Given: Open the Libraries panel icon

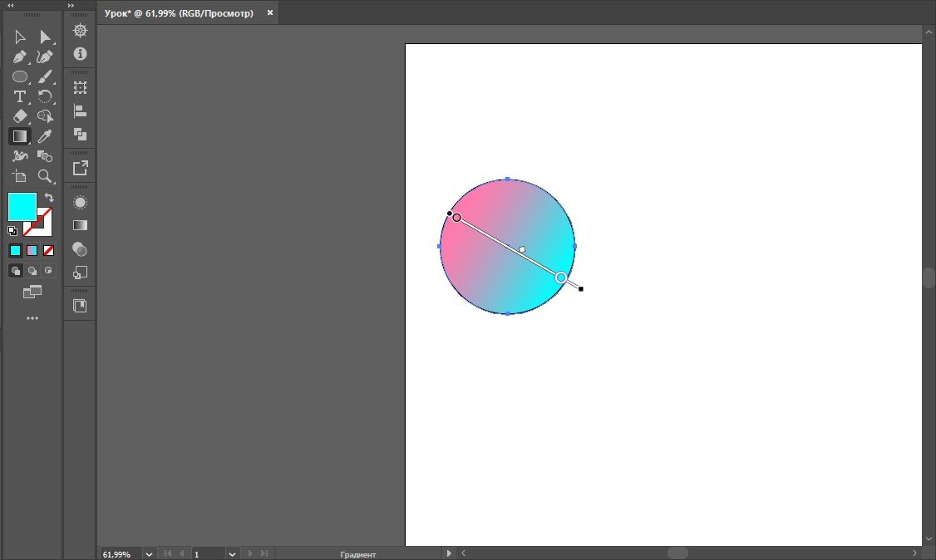Looking at the screenshot, I should [80, 306].
